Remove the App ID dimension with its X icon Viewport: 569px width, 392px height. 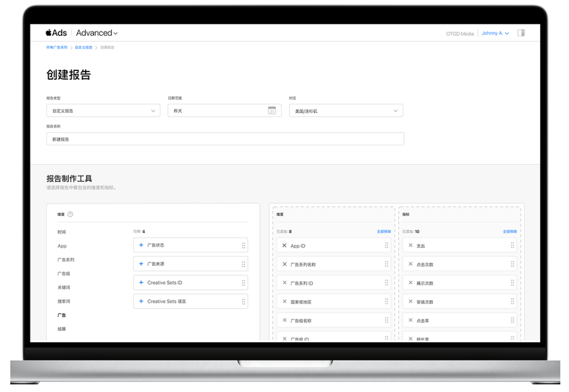tap(285, 245)
